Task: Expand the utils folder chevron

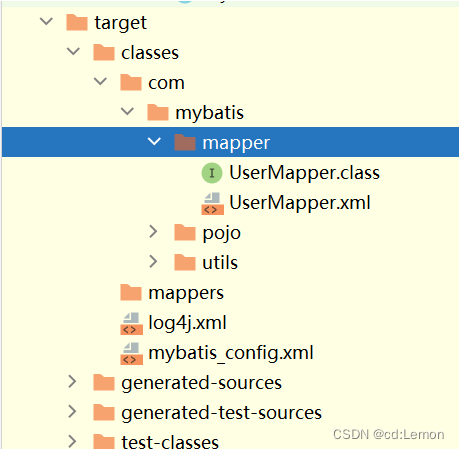Action: [x=153, y=262]
